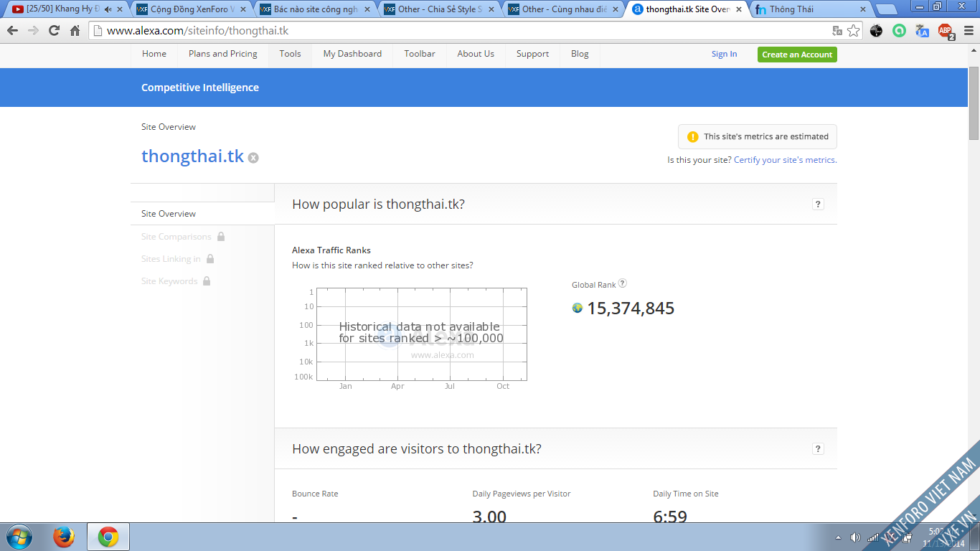Click the global rank value 15,374,845
Screen dimensions: 980x551
pyautogui.click(x=631, y=309)
